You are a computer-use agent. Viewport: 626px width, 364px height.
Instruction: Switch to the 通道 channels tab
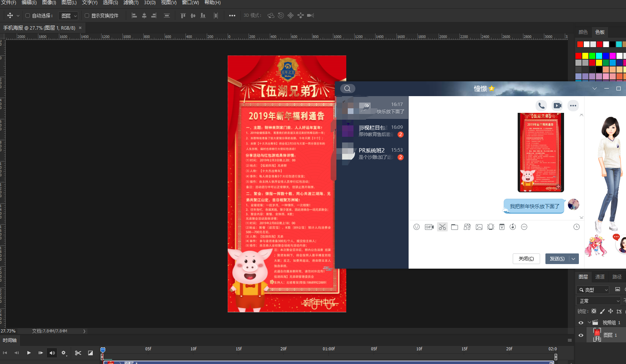tap(600, 277)
